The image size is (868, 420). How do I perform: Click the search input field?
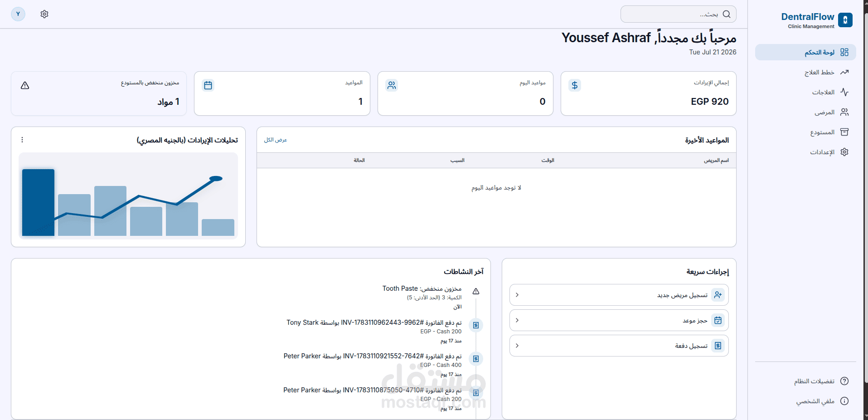(678, 14)
